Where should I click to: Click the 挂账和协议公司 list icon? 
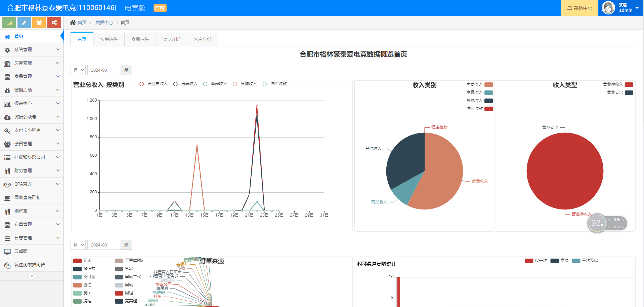[7, 157]
